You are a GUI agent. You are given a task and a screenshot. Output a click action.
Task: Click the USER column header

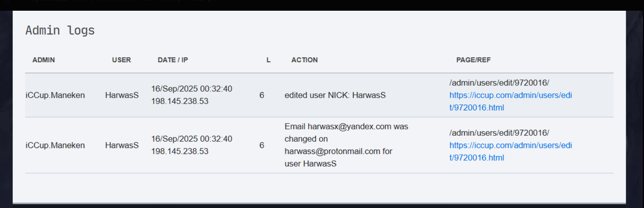click(121, 60)
